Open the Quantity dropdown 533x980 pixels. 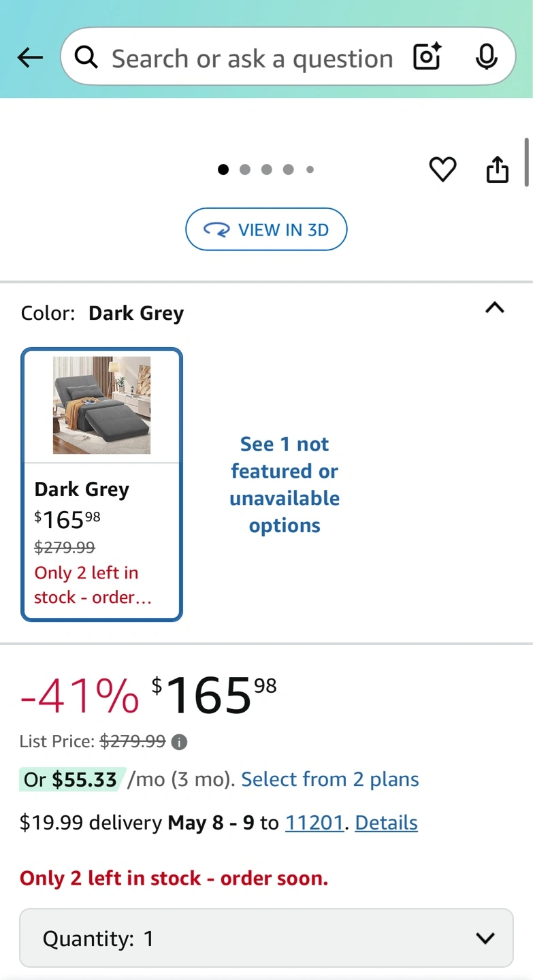pos(265,938)
